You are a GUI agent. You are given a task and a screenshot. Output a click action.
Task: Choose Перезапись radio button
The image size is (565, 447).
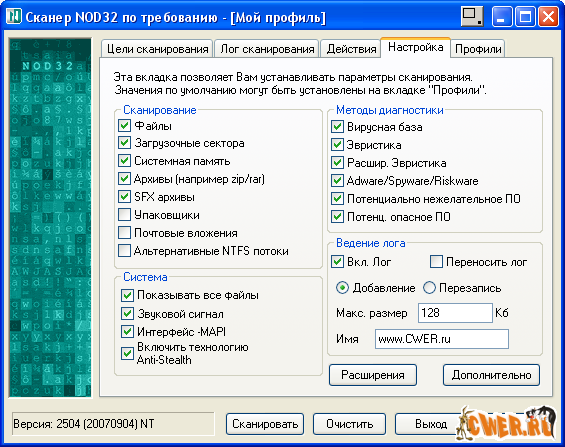(429, 288)
